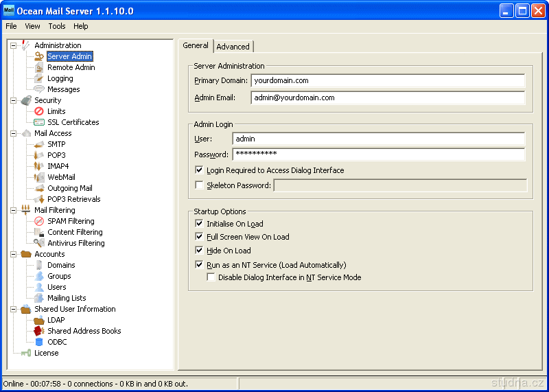
Task: Click the SPAM Filtering icon in tree
Action: click(39, 221)
